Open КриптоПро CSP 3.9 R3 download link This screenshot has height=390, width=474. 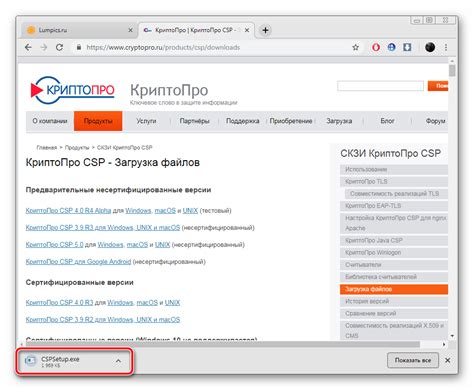pyautogui.click(x=103, y=228)
